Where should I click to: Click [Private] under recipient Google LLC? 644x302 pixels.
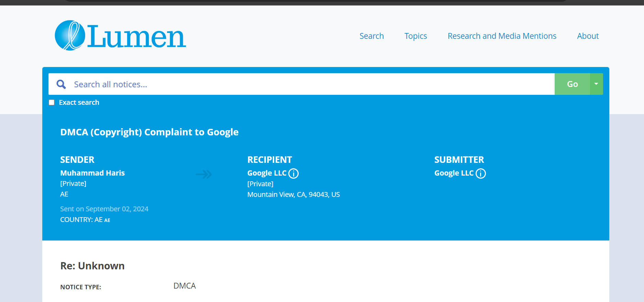[260, 184]
